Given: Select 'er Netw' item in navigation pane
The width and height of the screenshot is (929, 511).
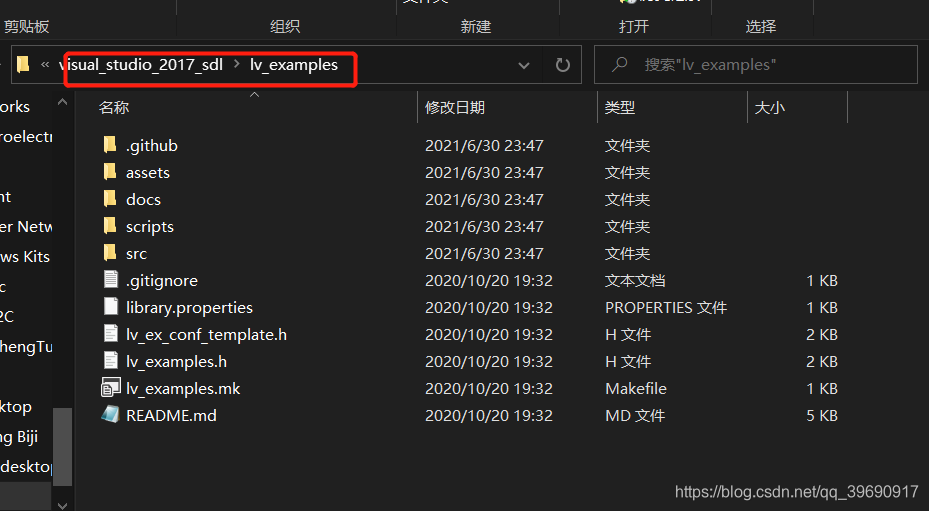Looking at the screenshot, I should click(26, 227).
